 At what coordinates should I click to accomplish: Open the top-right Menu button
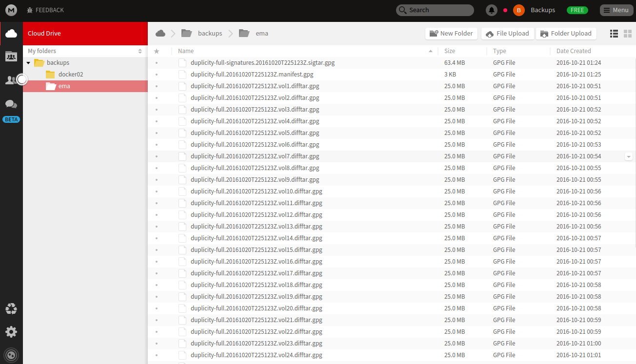[616, 10]
